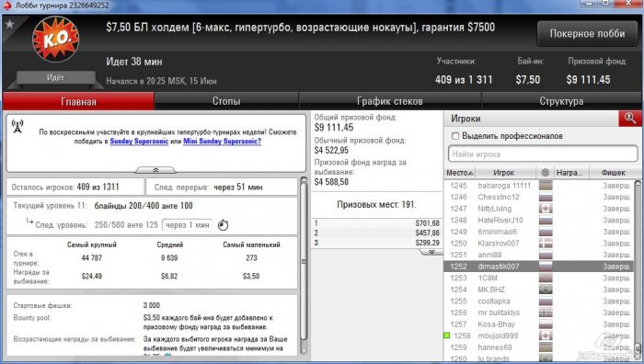Click the globe country column header

pos(545,173)
